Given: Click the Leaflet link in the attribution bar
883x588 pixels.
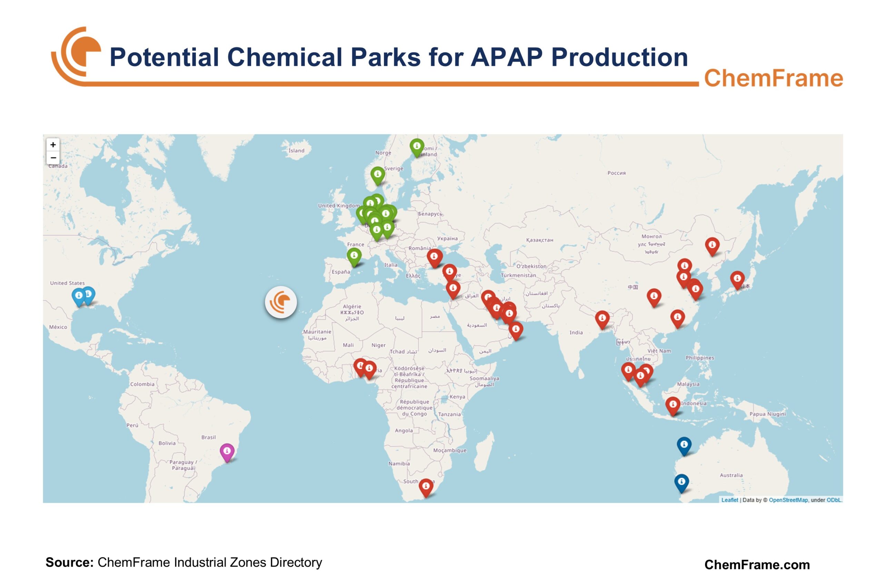Looking at the screenshot, I should (730, 499).
